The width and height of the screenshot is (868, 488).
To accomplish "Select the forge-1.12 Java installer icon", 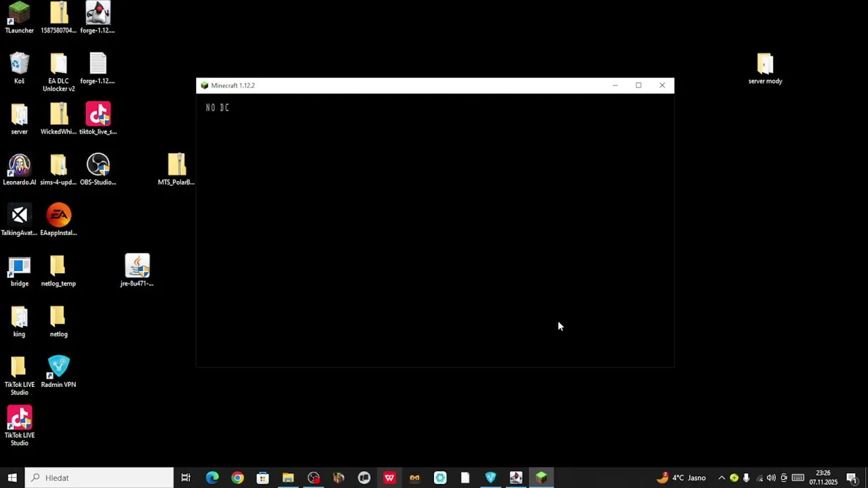I will coord(98,18).
